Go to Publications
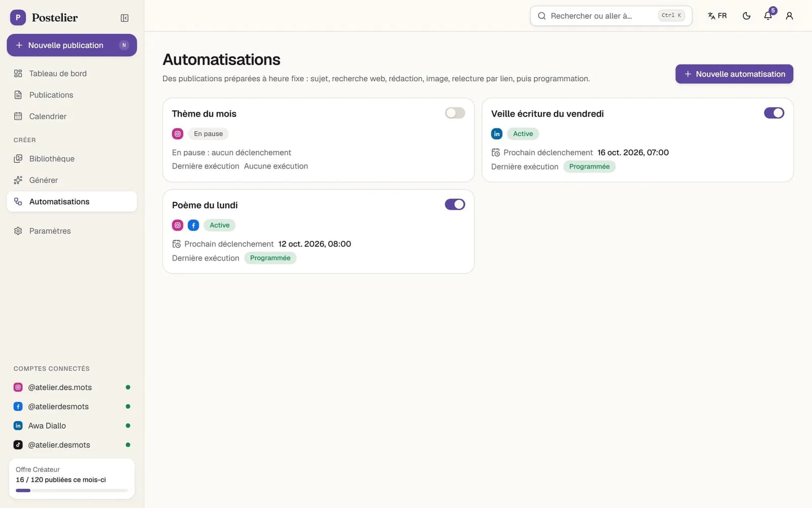The height and width of the screenshot is (508, 812). point(72,95)
